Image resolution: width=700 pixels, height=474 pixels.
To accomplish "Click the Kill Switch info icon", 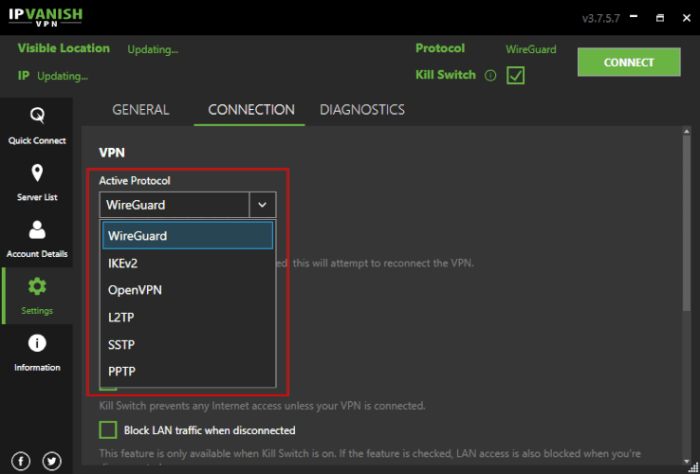I will click(x=490, y=75).
